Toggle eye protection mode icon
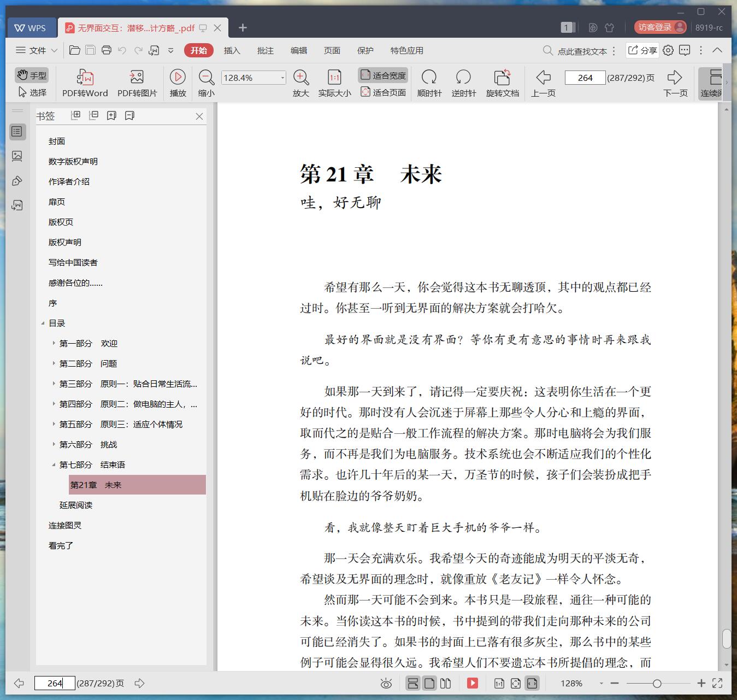 click(386, 683)
